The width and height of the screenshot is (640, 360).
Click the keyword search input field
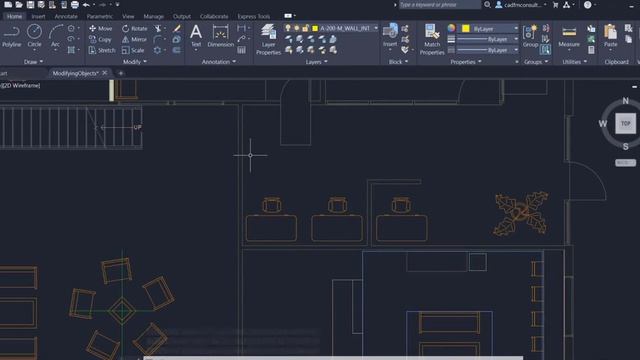(439, 5)
